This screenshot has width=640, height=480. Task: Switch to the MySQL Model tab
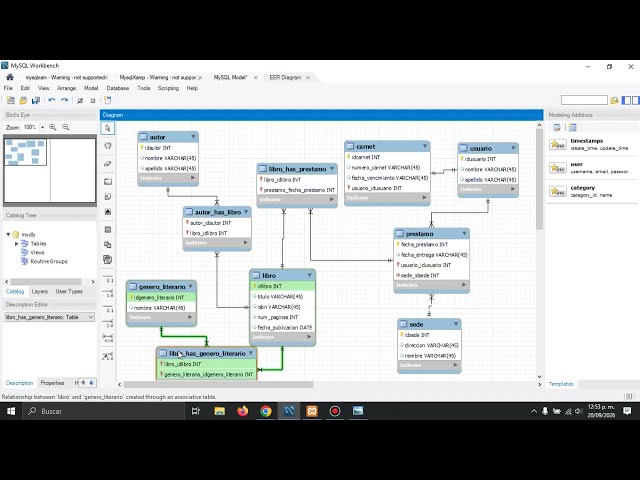pyautogui.click(x=231, y=77)
